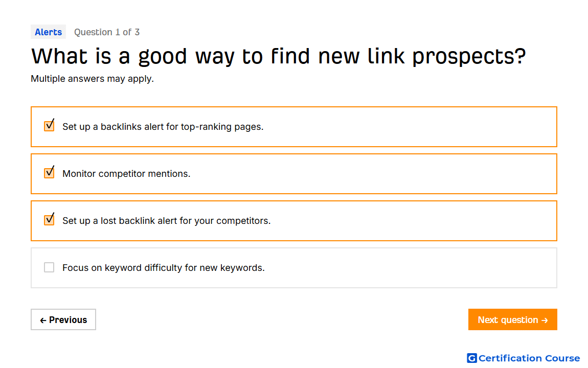Click the left arrow on Previous button
This screenshot has height=368, width=588.
43,320
